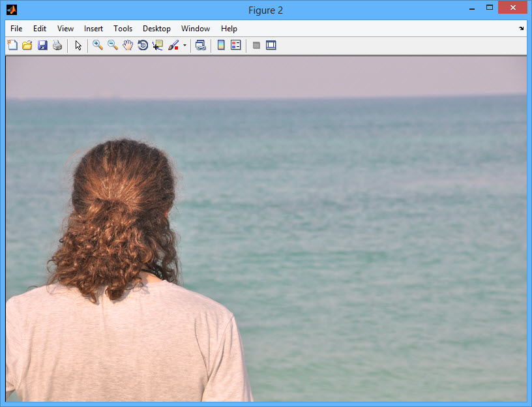Screen dimensions: 532x407
Task: Maximize the Figure 2 window
Action: pyautogui.click(x=489, y=7)
